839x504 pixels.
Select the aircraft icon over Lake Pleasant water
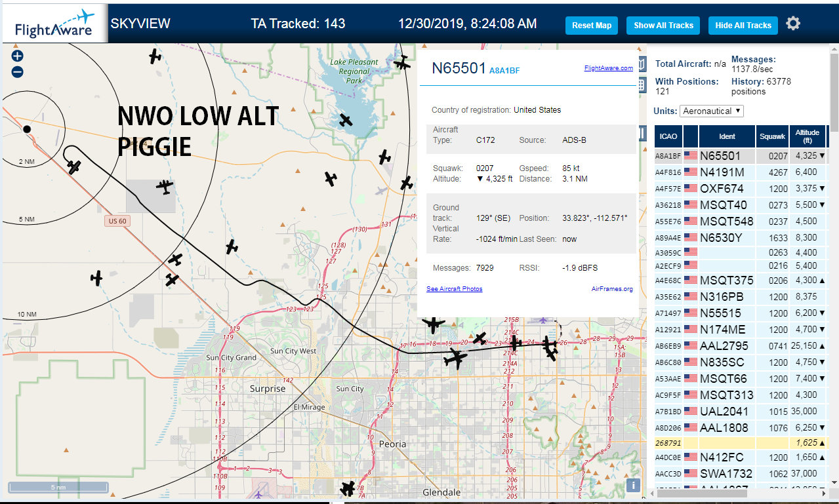tap(345, 120)
